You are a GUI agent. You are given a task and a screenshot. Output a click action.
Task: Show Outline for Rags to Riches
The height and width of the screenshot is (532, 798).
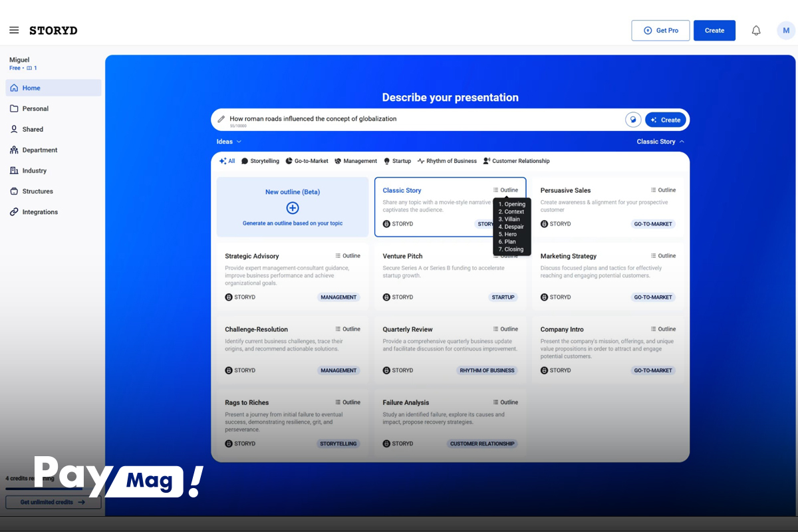(x=348, y=402)
